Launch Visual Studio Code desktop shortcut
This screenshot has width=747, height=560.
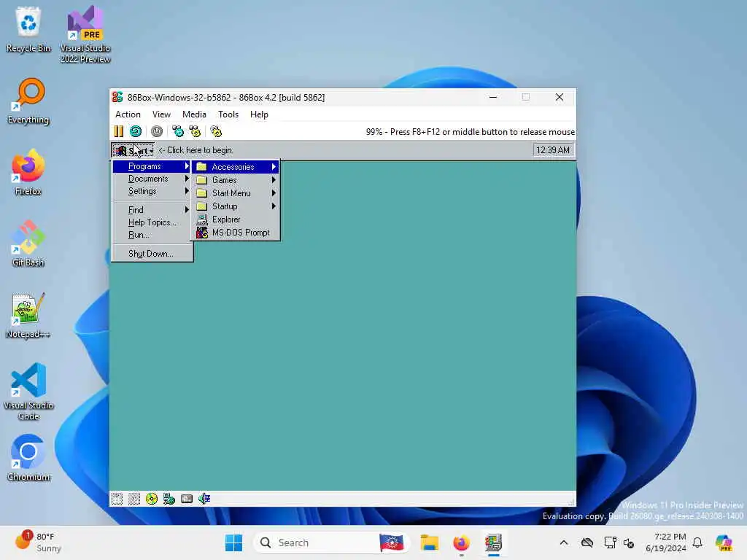coord(28,392)
